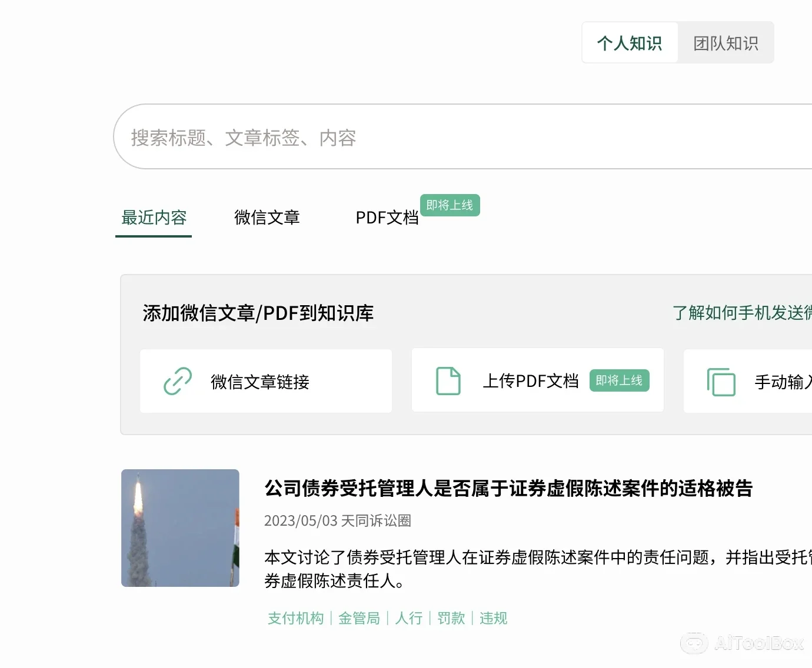Open the 微信文章 tab
The image size is (812, 668).
267,218
